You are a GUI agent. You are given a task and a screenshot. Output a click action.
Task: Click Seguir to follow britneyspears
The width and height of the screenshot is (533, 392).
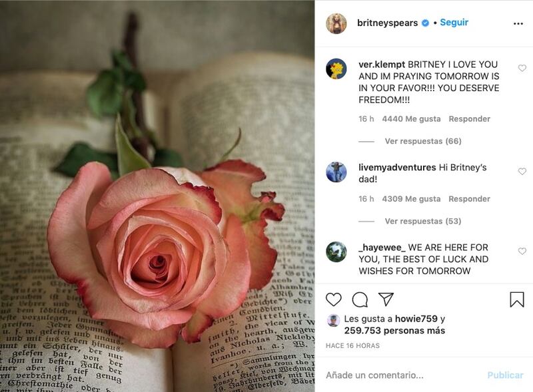click(x=454, y=23)
